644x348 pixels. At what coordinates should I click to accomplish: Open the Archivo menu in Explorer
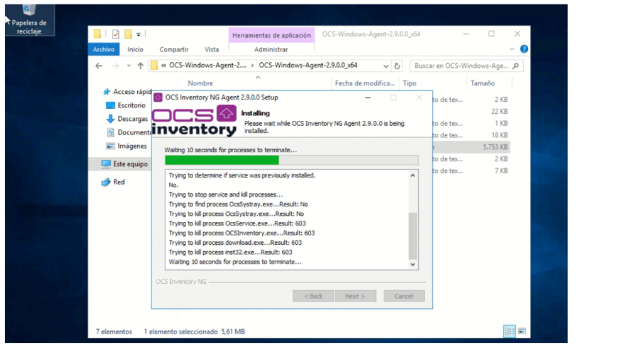104,49
